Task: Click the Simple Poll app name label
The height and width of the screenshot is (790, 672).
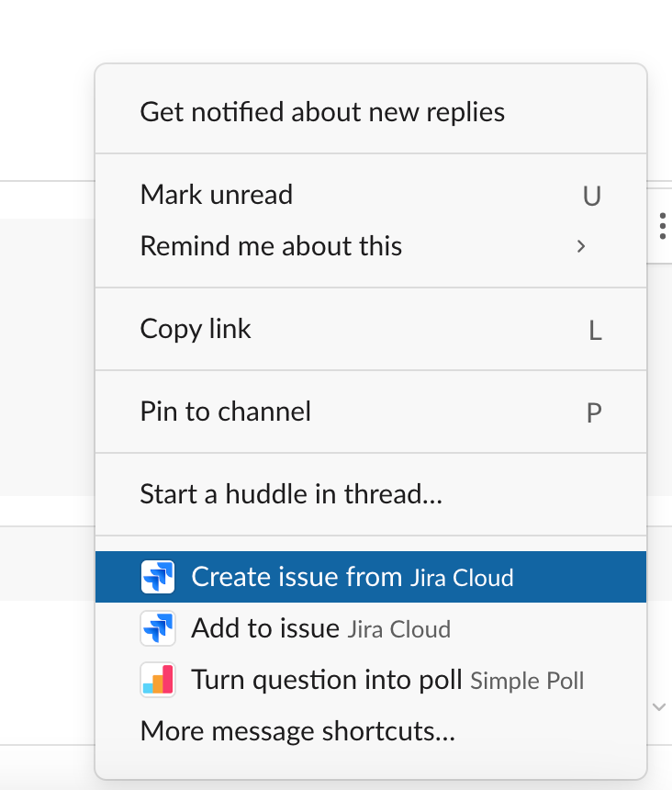Action: pyautogui.click(x=527, y=682)
